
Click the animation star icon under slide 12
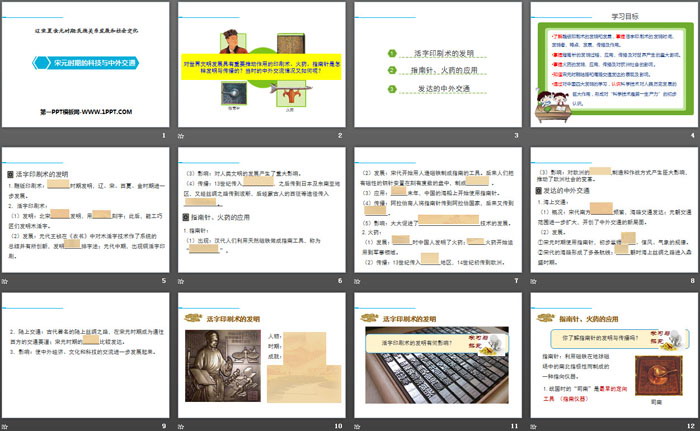pos(533,427)
